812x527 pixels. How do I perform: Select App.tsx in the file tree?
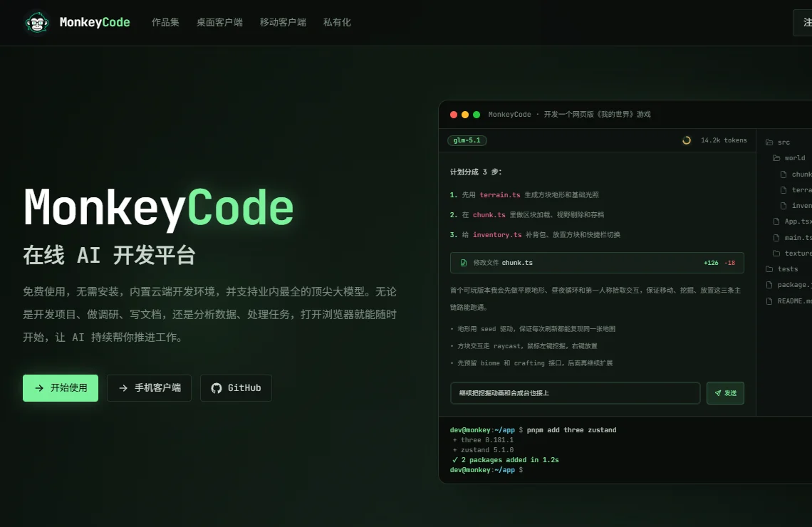[792, 221]
